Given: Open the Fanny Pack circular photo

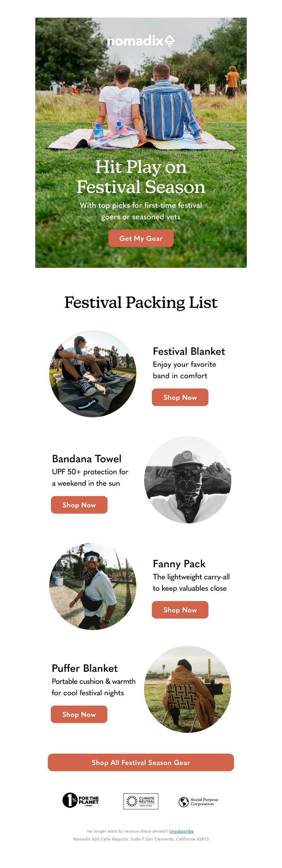Looking at the screenshot, I should point(93,586).
